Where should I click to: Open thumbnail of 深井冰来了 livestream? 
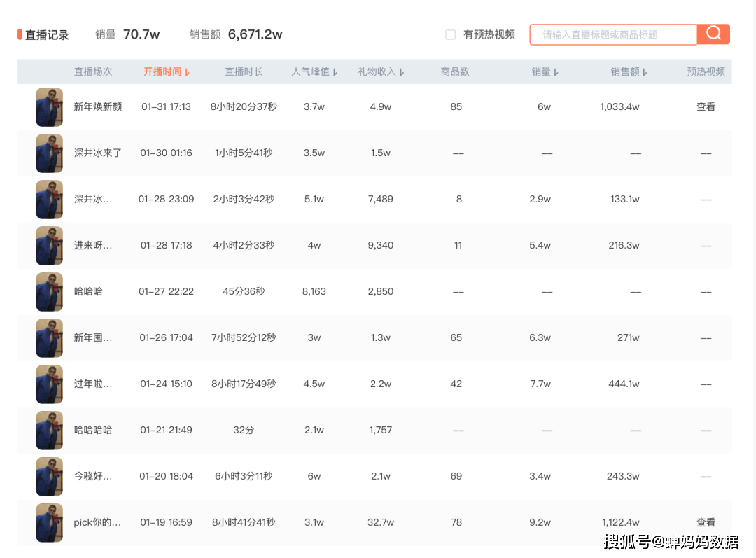(50, 153)
